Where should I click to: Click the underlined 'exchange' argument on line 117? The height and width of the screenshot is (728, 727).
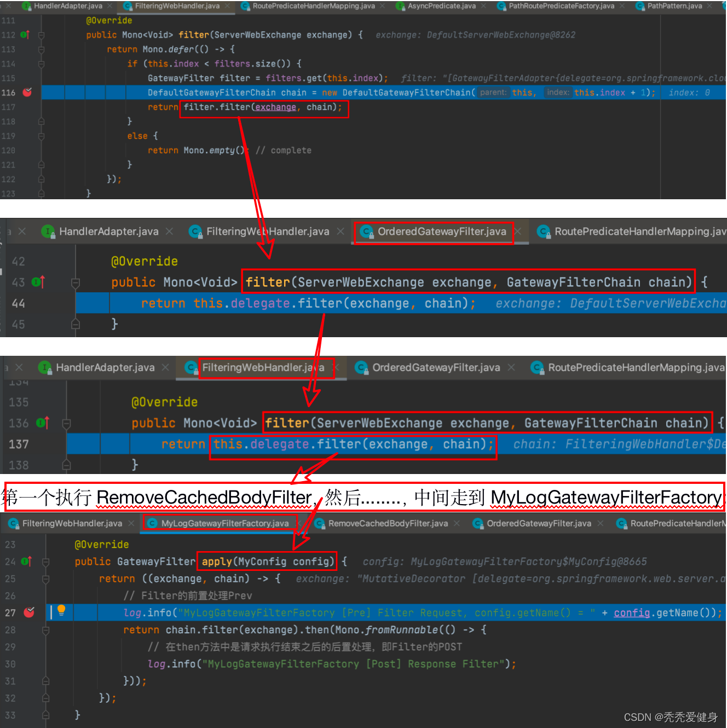pos(275,107)
